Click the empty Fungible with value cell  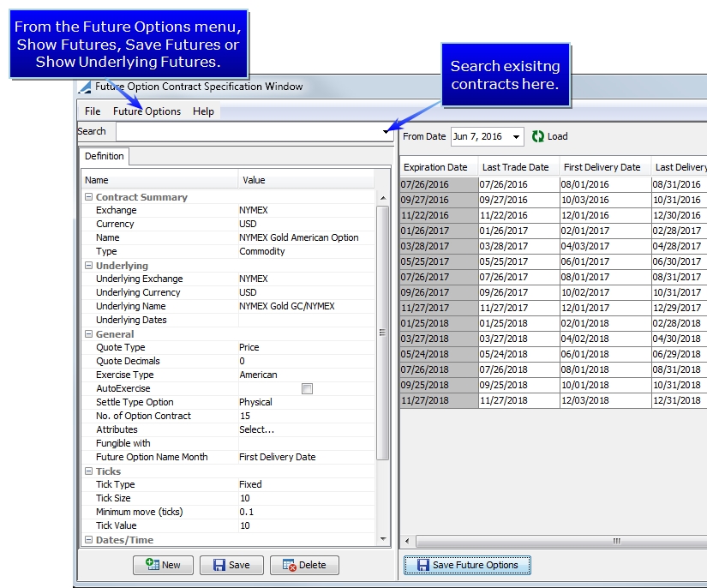click(306, 443)
